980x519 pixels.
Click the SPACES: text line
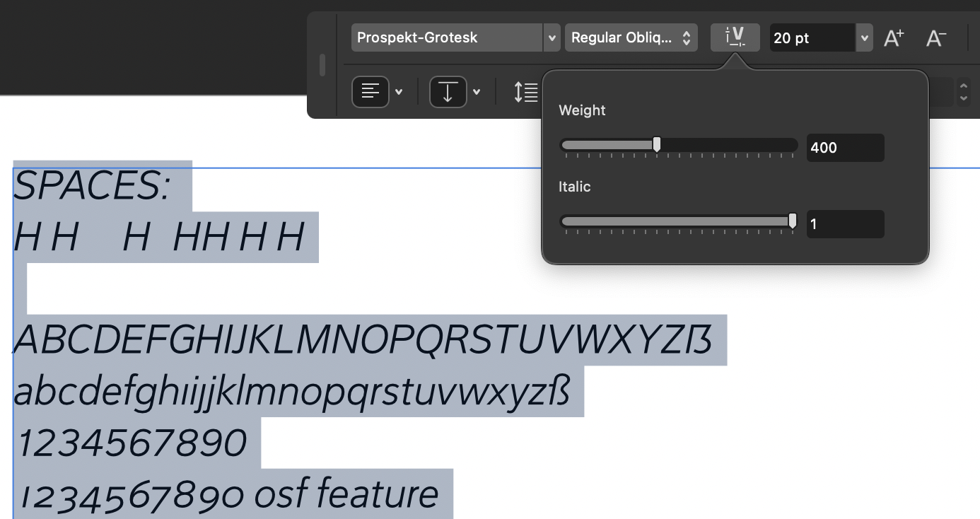(92, 187)
